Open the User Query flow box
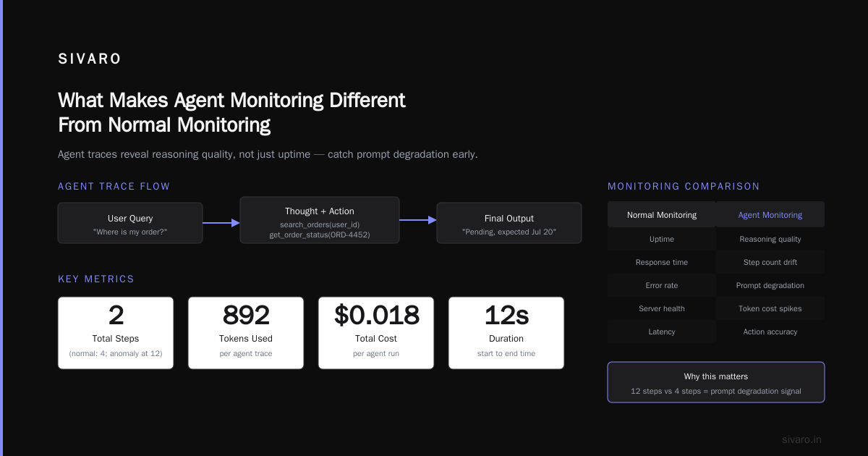Screen dimensions: 868x456 130,223
